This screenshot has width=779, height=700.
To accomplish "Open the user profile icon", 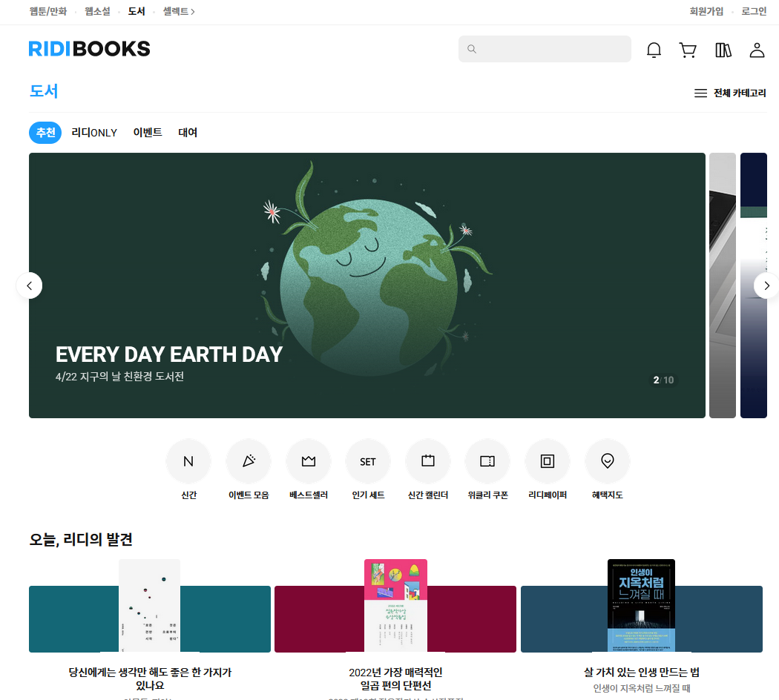I will (757, 50).
